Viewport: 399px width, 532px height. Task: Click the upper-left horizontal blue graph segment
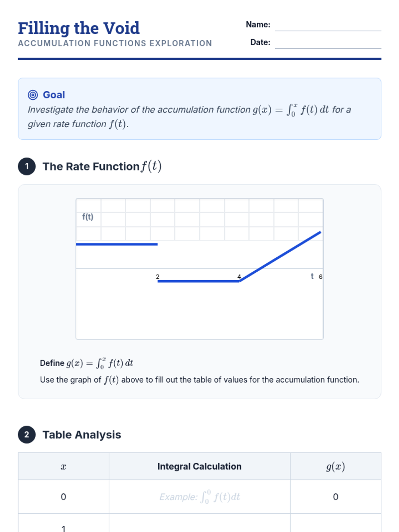point(117,244)
